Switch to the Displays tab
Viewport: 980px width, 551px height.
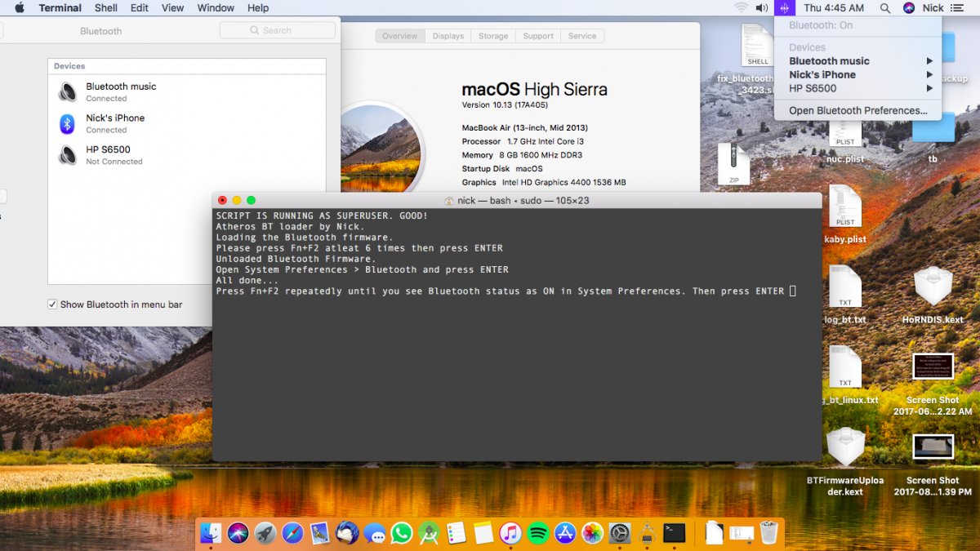click(x=448, y=36)
